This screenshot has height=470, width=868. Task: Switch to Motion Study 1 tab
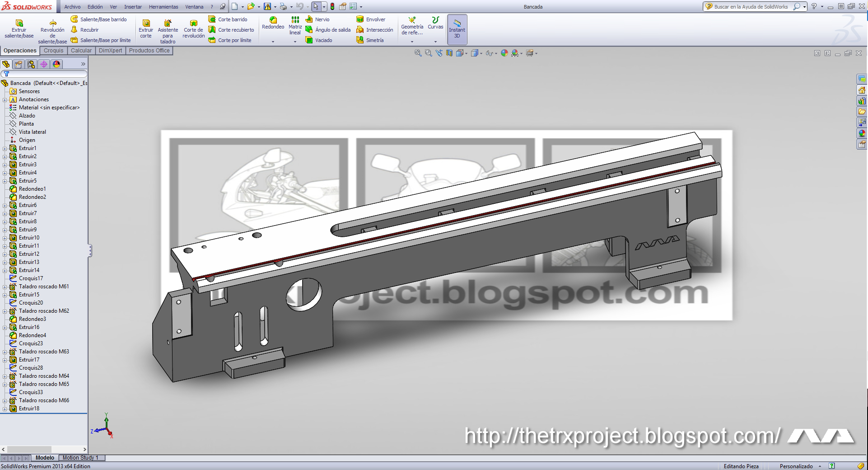81,458
